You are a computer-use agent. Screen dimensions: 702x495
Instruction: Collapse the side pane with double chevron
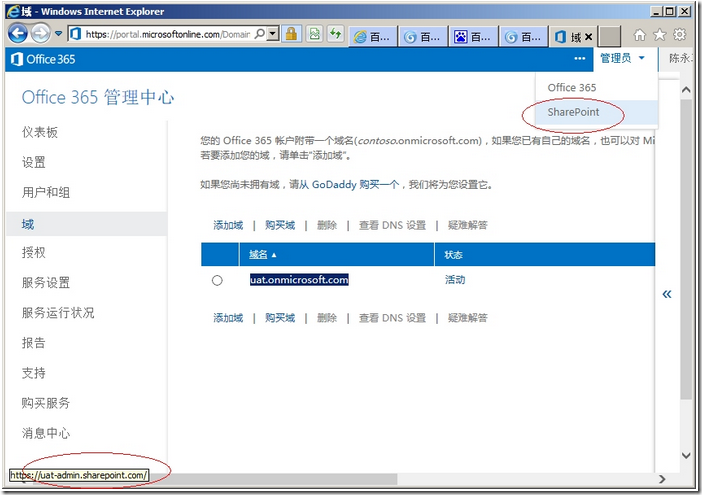click(667, 294)
